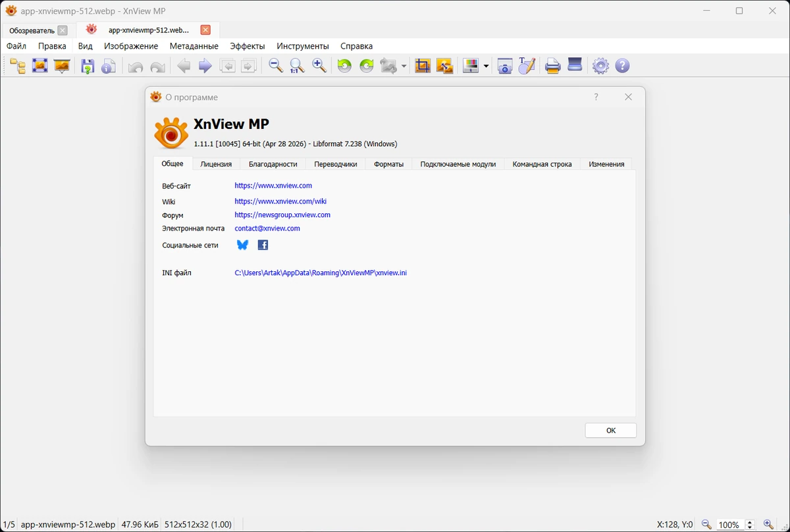This screenshot has width=790, height=532.
Task: Rotate image clockwise
Action: click(x=367, y=66)
